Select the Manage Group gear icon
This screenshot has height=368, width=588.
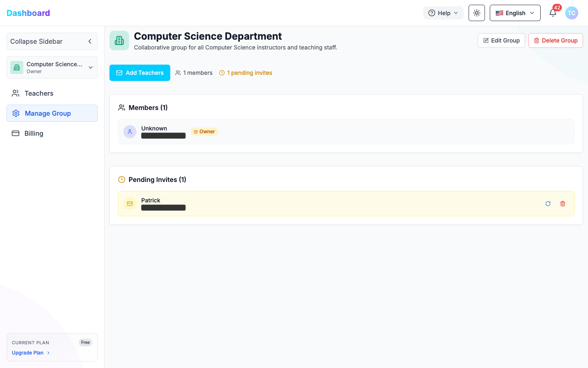(16, 113)
